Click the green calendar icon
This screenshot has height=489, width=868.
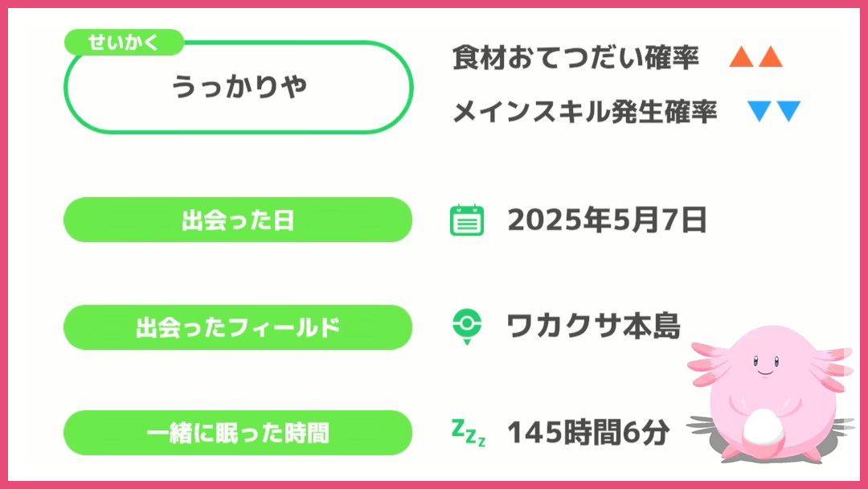(x=467, y=220)
